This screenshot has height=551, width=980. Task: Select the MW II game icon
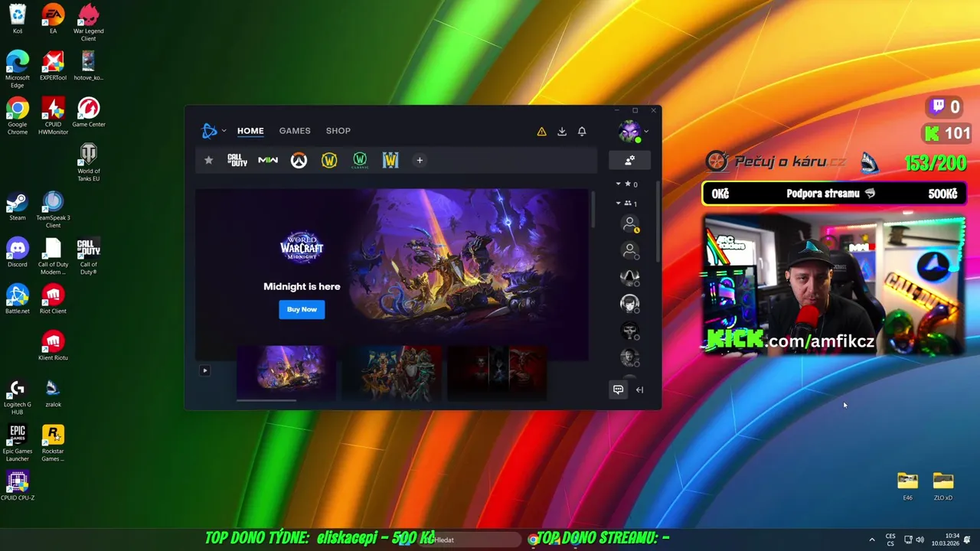(268, 160)
